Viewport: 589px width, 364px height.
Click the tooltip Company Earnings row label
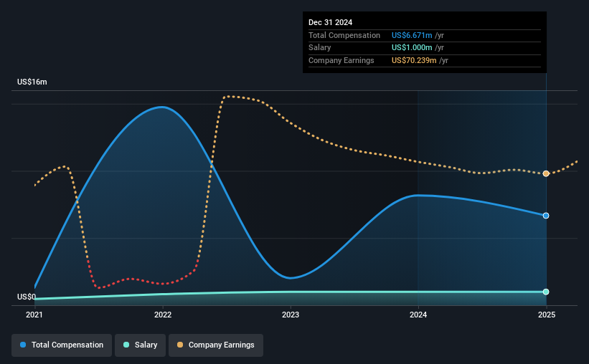[x=341, y=60]
